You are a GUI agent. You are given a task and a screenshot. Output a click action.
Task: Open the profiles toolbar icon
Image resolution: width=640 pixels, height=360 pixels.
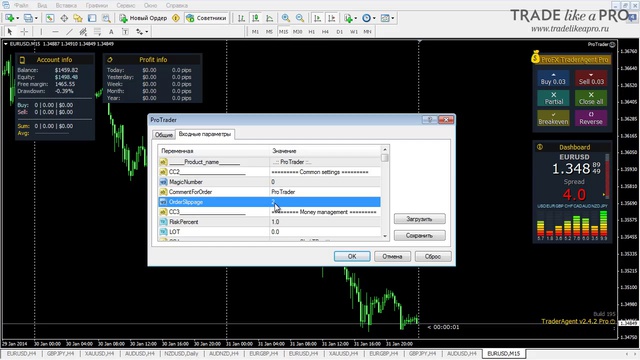pyautogui.click(x=28, y=18)
